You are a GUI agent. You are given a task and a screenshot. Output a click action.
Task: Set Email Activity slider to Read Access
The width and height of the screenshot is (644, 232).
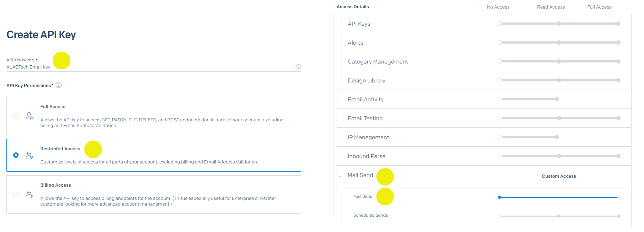pyautogui.click(x=557, y=99)
